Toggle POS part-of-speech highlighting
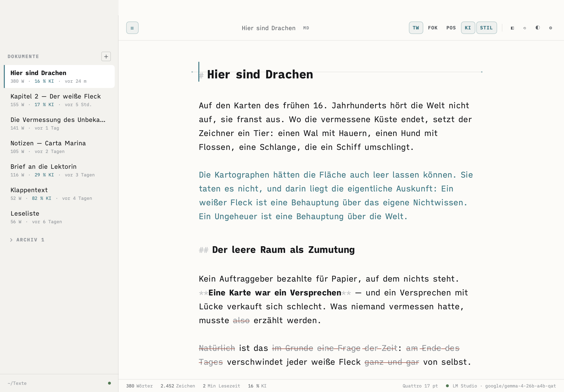This screenshot has height=392, width=564. point(451,28)
